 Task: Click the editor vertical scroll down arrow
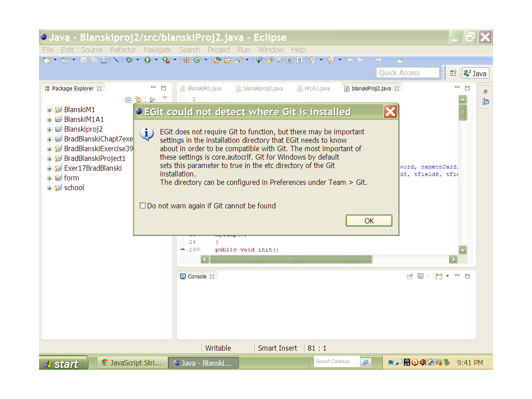(x=462, y=250)
